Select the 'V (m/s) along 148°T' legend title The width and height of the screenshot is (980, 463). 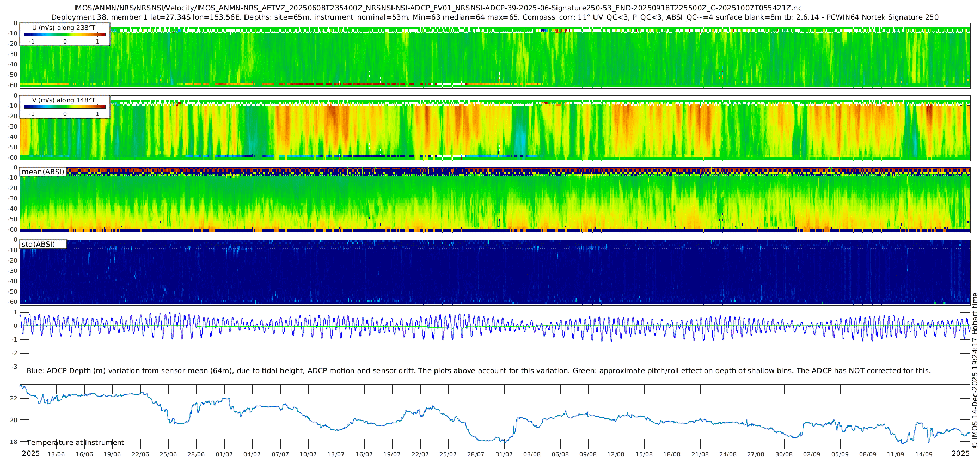tap(64, 100)
